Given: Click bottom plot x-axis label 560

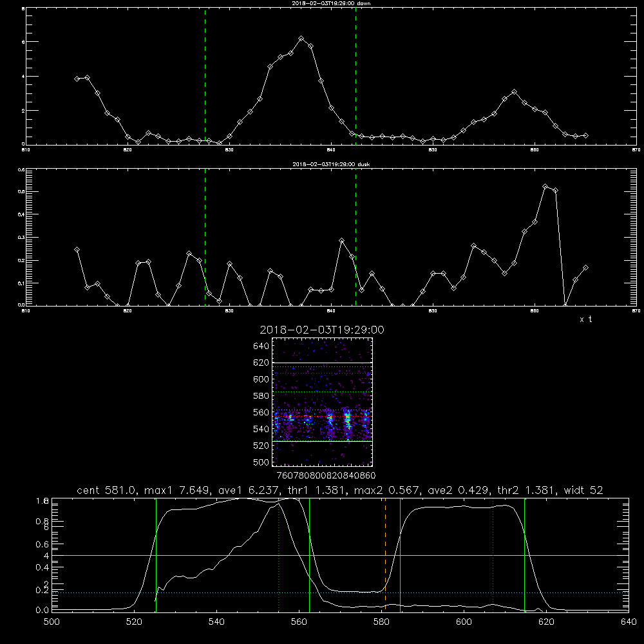Looking at the screenshot, I should [x=299, y=621].
